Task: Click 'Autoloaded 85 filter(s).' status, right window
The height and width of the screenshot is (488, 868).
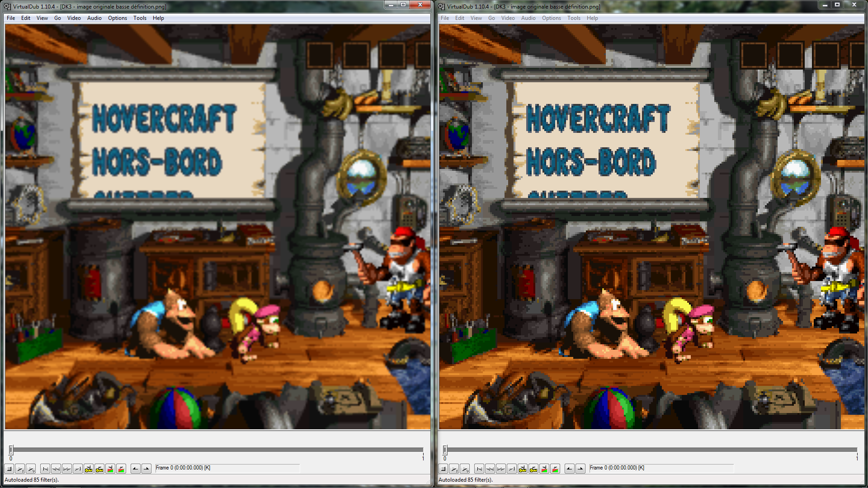Action: [x=466, y=480]
